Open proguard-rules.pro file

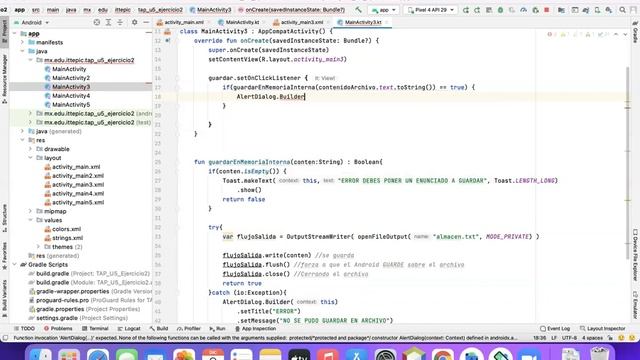click(62, 300)
